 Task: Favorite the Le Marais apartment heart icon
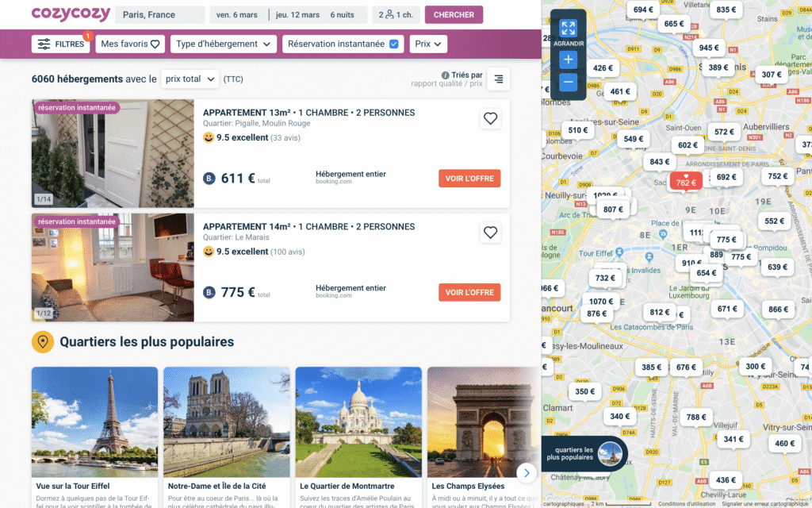490,233
